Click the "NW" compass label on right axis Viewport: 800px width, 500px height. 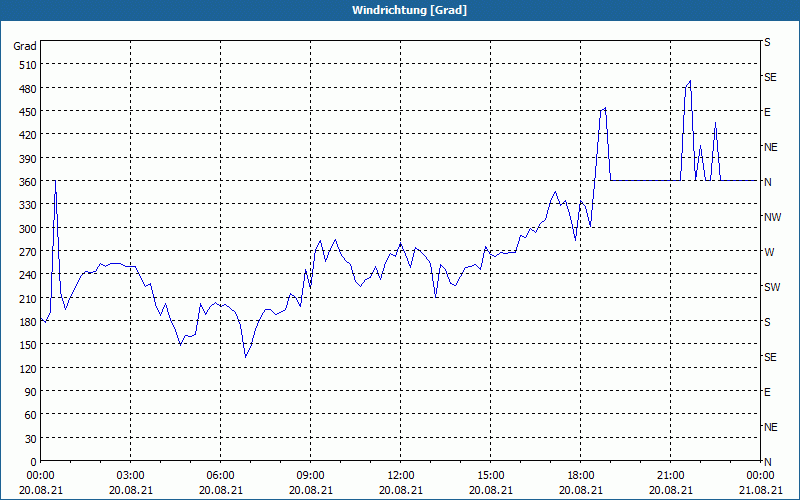772,217
